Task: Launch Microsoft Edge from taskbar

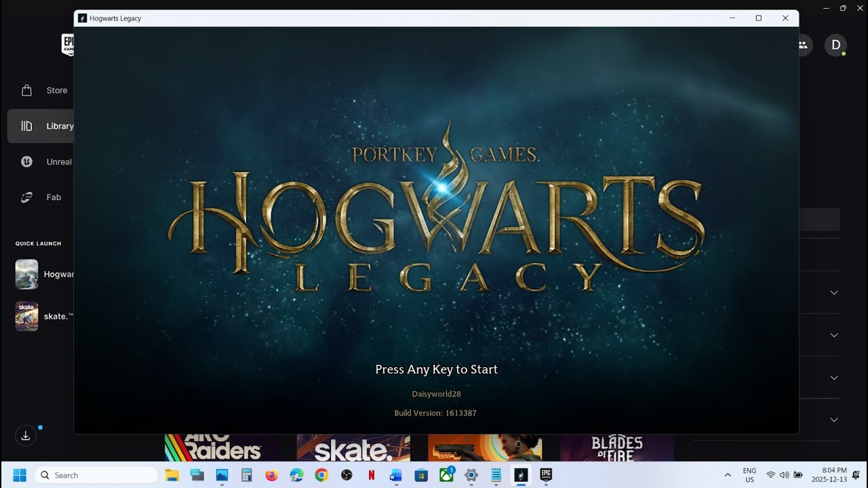Action: 297,475
